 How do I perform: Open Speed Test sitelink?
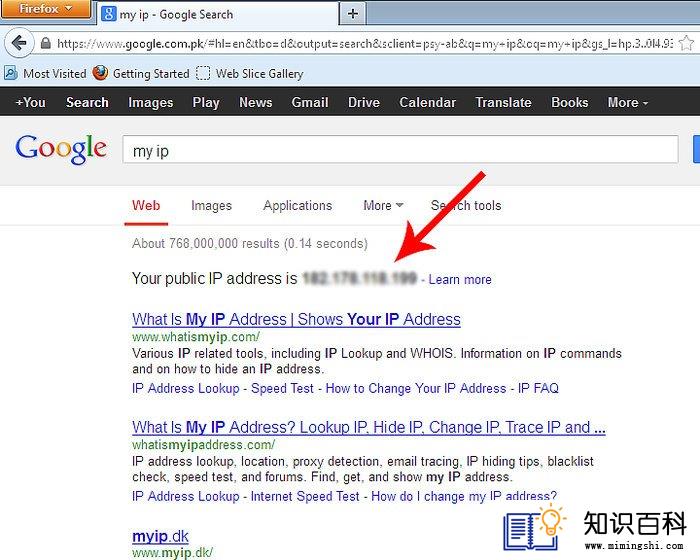[x=283, y=388]
